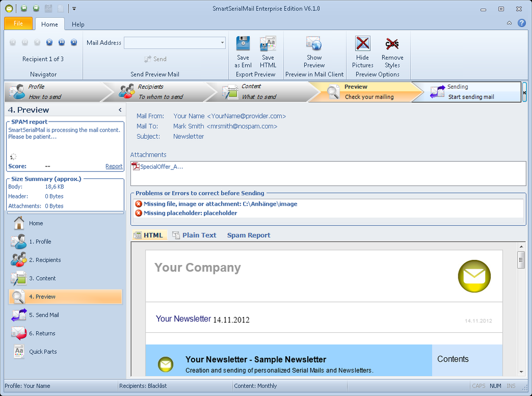Open Home in sidebar navigation
The image size is (532, 396).
pos(65,223)
